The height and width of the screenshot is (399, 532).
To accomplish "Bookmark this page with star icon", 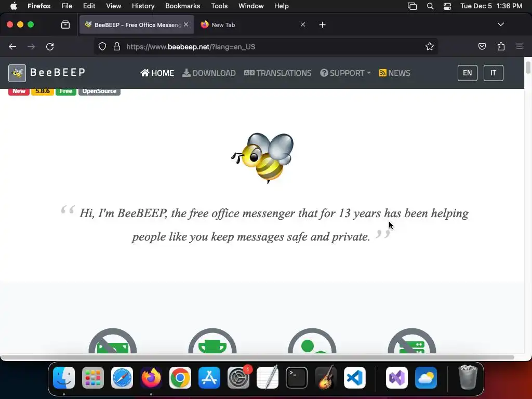I will pos(430,47).
